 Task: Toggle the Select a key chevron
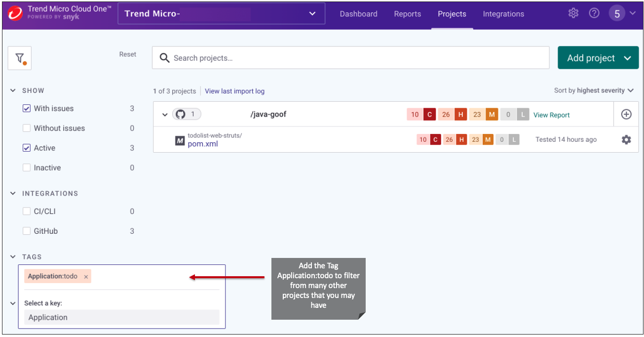pos(13,303)
